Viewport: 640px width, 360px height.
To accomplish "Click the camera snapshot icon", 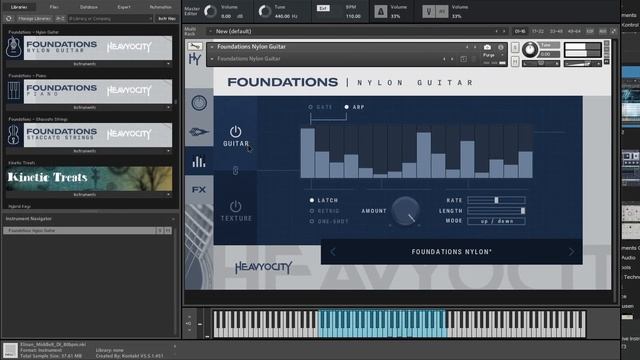I will tap(487, 47).
